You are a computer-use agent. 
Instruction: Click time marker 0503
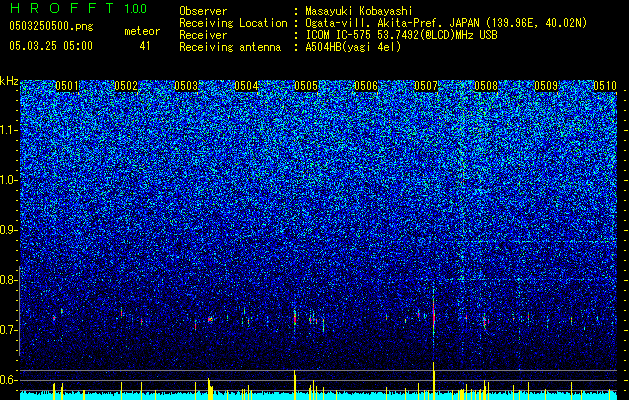pos(186,86)
